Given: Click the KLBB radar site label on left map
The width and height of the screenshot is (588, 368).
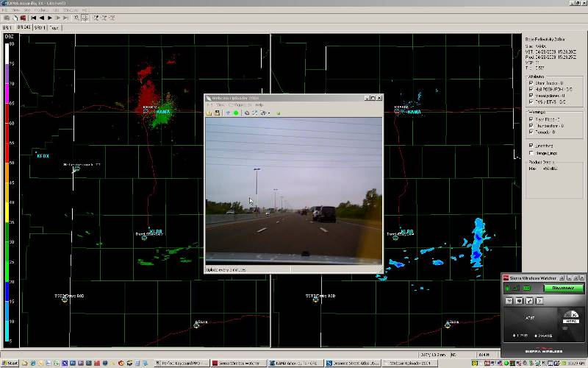Looking at the screenshot, I should point(156,232).
